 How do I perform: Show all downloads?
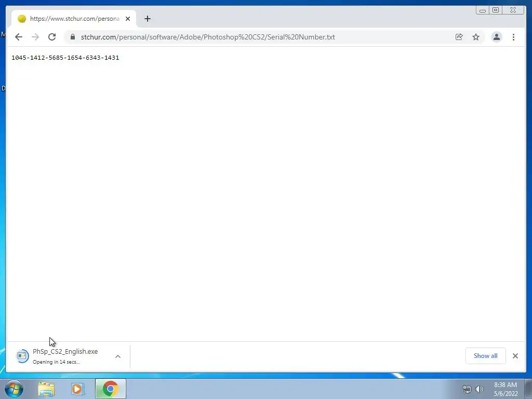(486, 356)
